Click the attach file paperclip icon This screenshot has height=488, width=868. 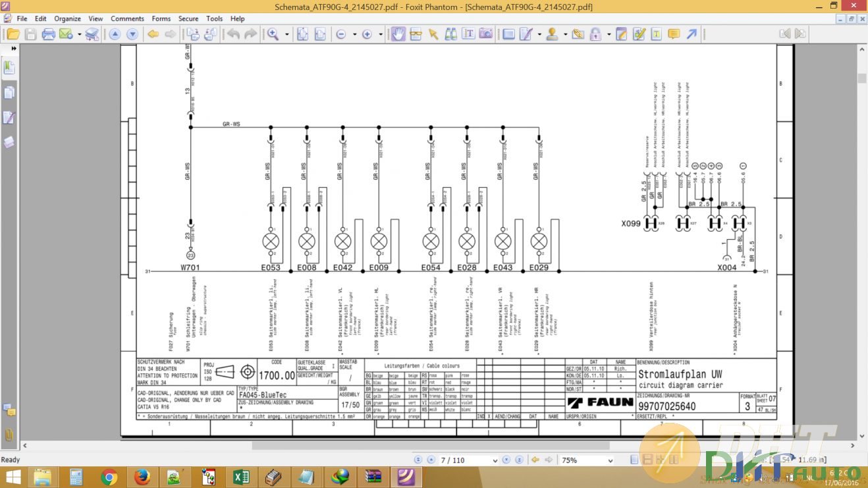pos(578,34)
